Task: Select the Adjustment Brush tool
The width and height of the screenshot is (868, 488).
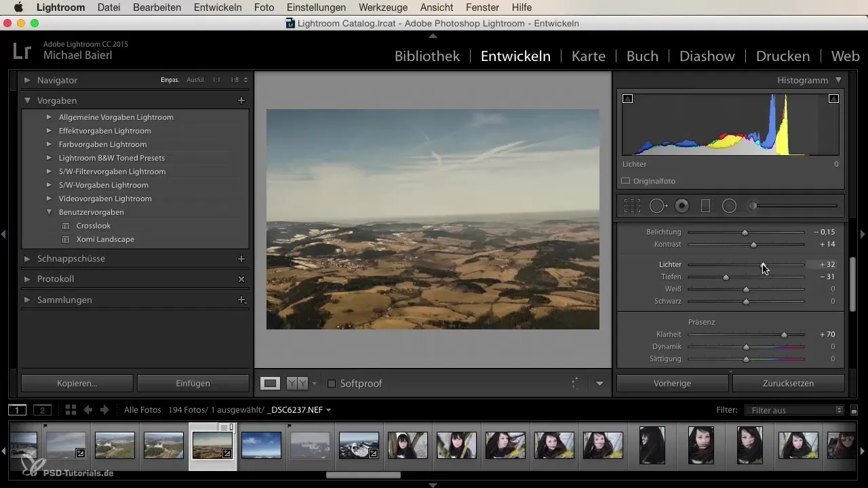Action: pyautogui.click(x=793, y=206)
